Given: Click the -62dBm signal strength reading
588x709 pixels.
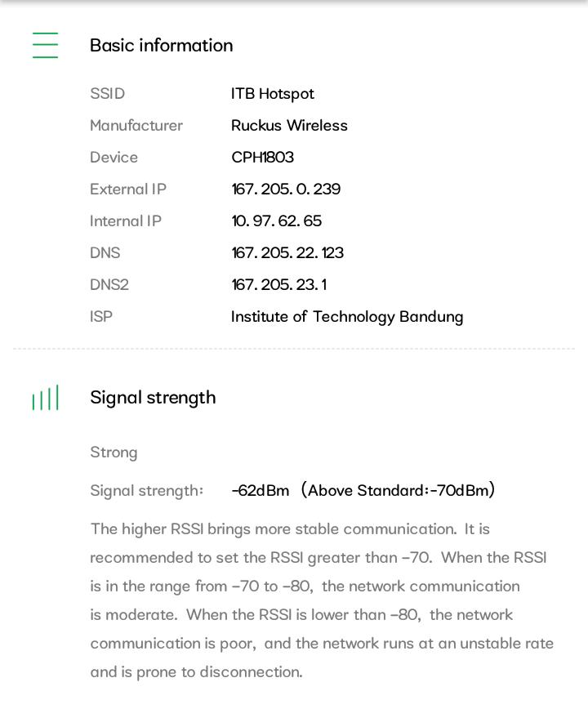Looking at the screenshot, I should click(261, 491).
